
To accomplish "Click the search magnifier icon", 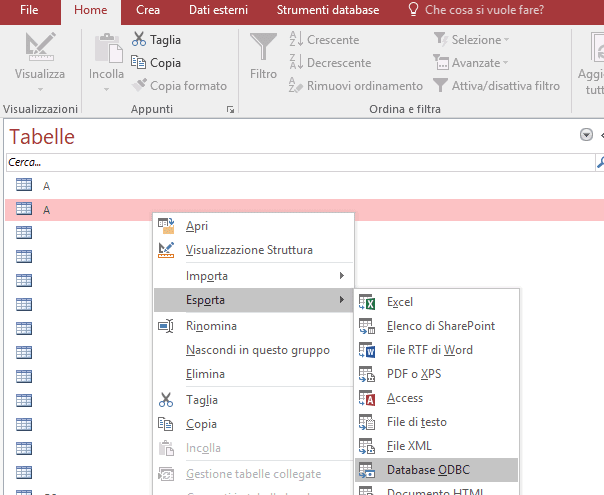I will click(x=600, y=162).
